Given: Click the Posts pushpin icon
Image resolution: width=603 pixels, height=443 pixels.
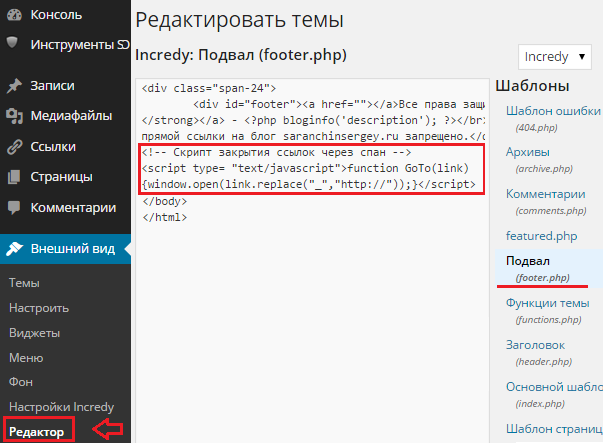Looking at the screenshot, I should pyautogui.click(x=13, y=87).
